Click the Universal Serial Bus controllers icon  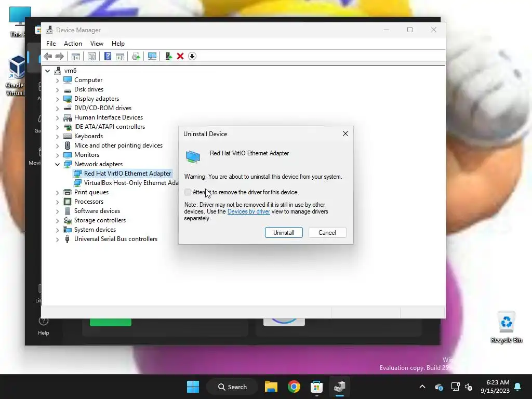[67, 239]
